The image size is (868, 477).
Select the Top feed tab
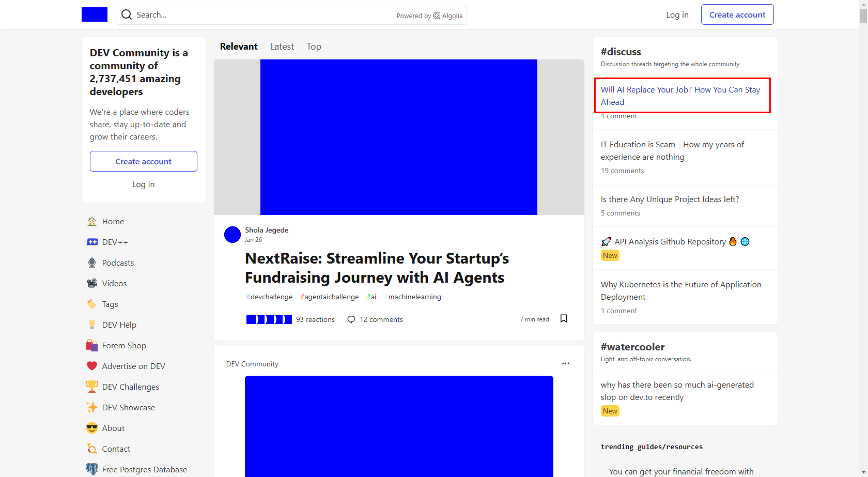tap(314, 47)
